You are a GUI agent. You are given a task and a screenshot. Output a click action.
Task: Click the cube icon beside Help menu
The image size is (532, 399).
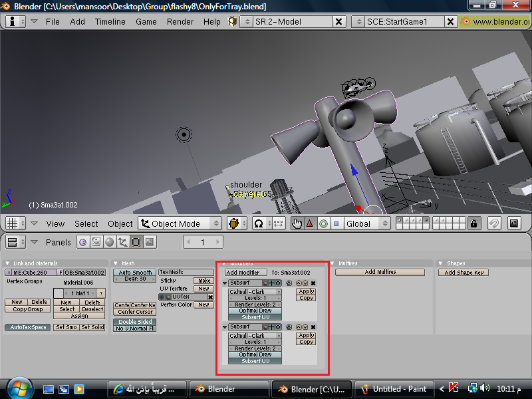click(232, 22)
